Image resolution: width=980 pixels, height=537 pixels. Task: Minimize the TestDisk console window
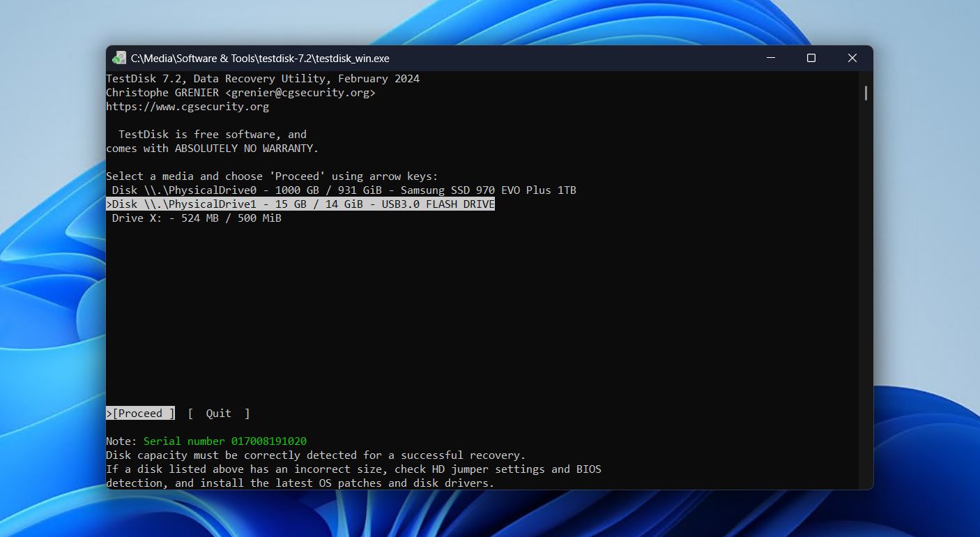tap(770, 59)
